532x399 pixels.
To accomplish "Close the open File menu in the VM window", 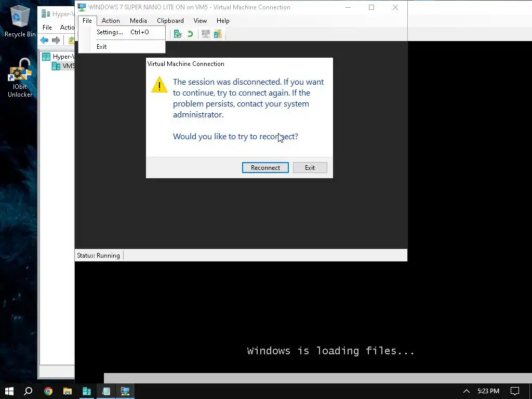I will click(x=87, y=21).
